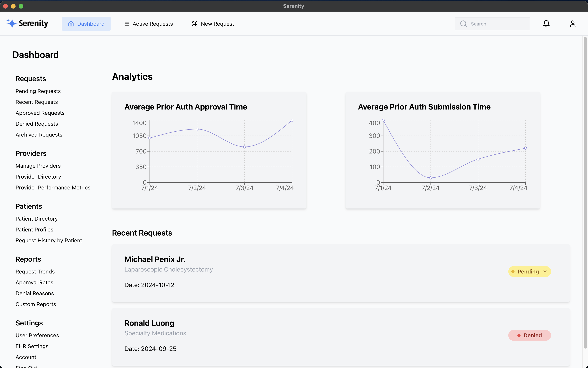588x368 pixels.
Task: Open Pending Requests in sidebar
Action: click(x=38, y=91)
